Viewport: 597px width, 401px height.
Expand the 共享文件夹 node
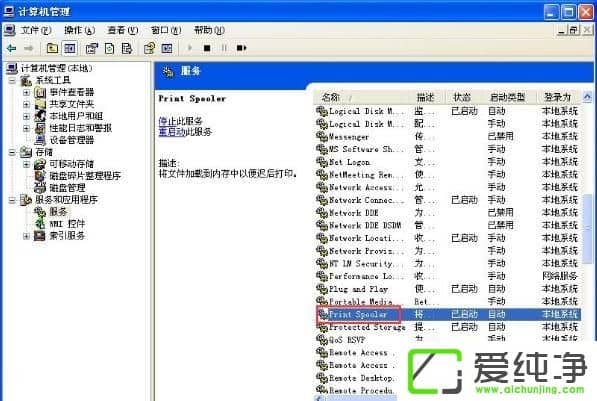click(26, 104)
